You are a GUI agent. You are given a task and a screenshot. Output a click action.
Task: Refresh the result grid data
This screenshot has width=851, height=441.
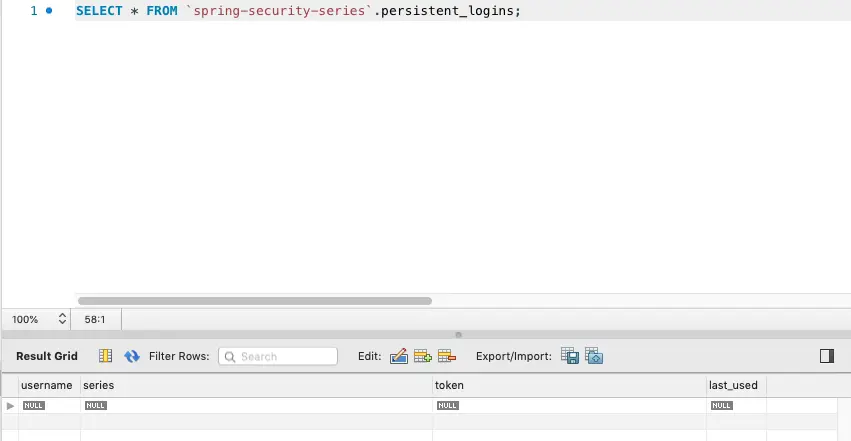(x=132, y=356)
